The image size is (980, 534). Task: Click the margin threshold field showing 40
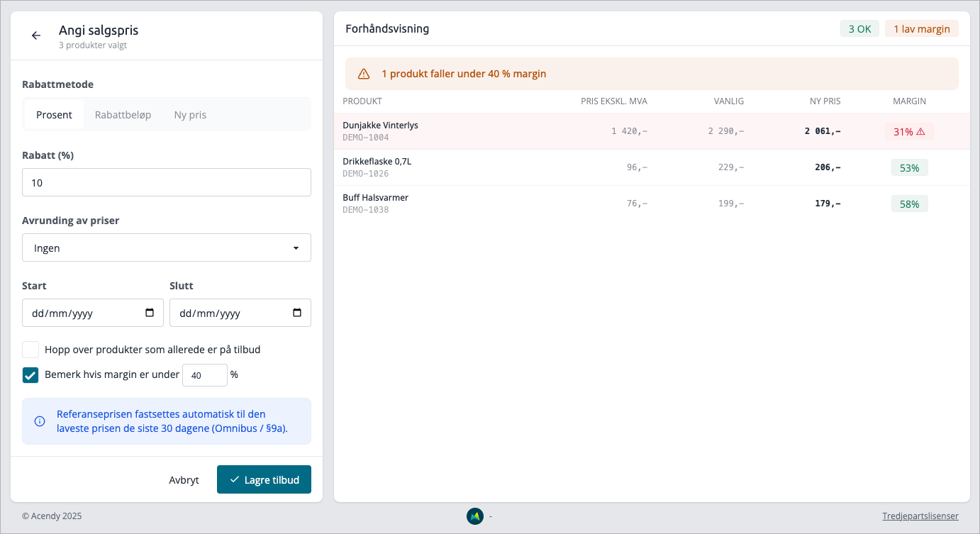pos(205,375)
